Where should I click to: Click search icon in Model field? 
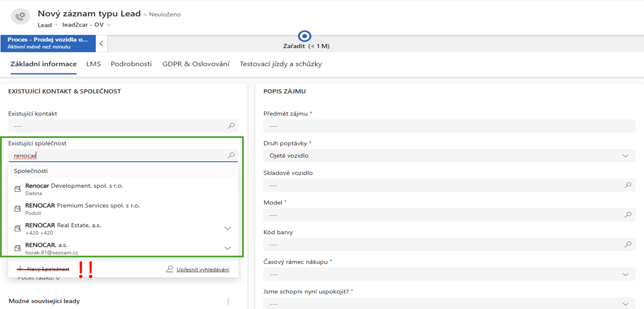pos(628,215)
